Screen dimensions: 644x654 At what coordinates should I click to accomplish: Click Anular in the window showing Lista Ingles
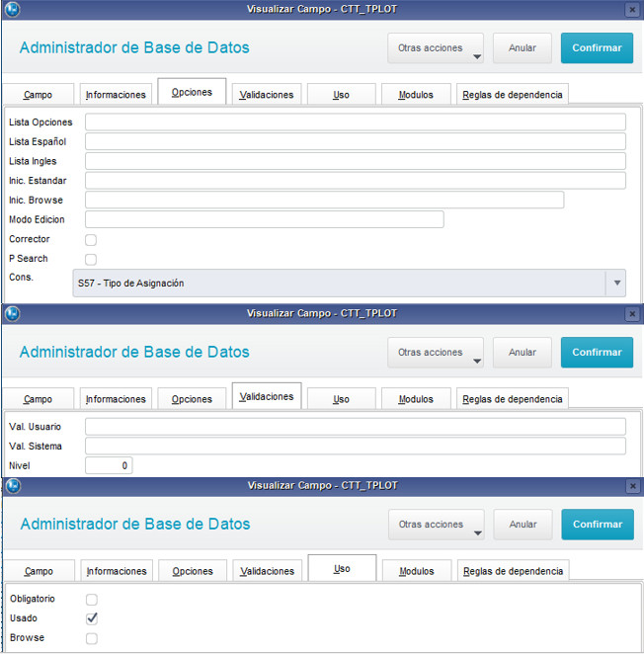coord(523,48)
